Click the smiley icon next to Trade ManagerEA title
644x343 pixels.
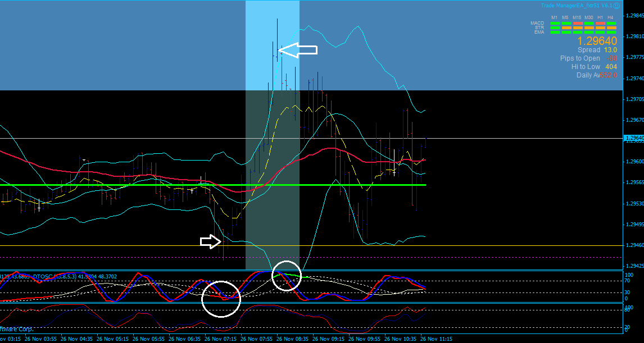(x=616, y=6)
